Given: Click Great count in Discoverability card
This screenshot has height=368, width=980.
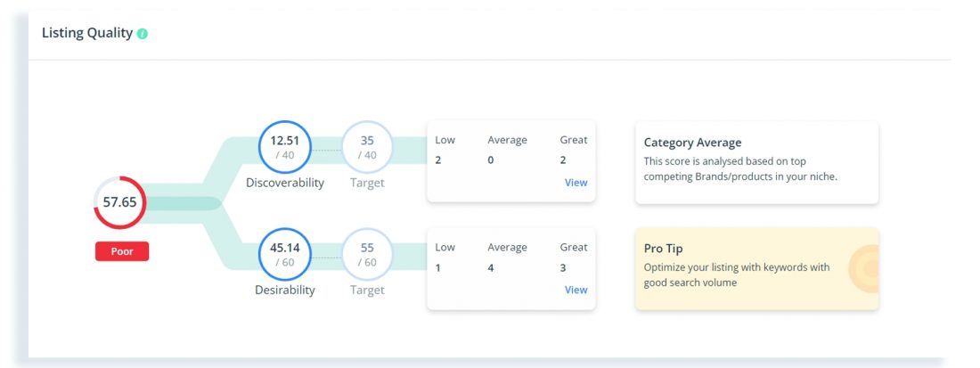Looking at the screenshot, I should click(563, 160).
